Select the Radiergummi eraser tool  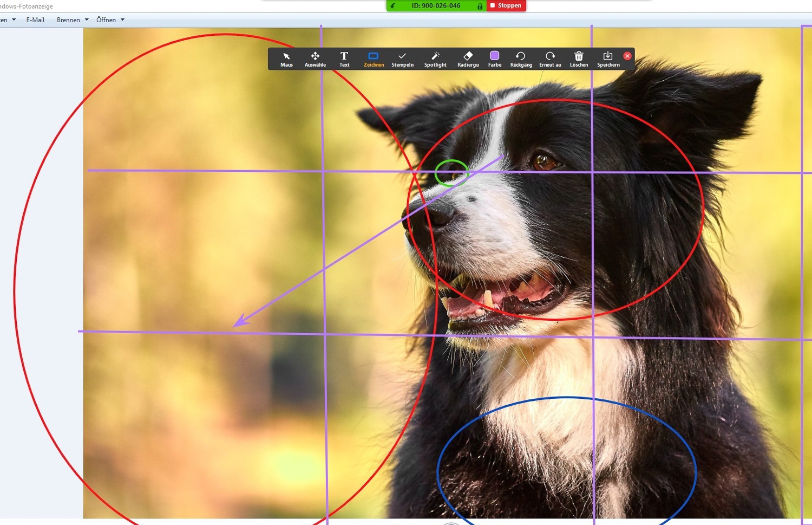[468, 59]
